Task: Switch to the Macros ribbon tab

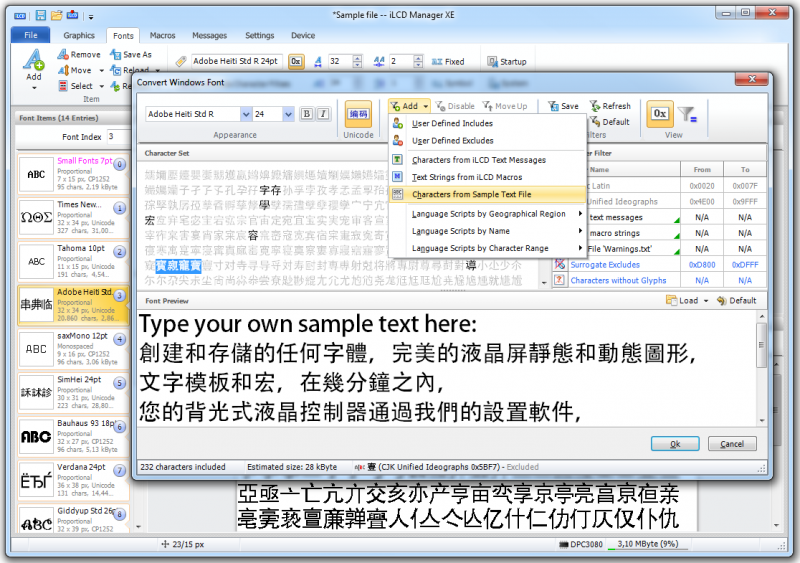Action: (162, 35)
